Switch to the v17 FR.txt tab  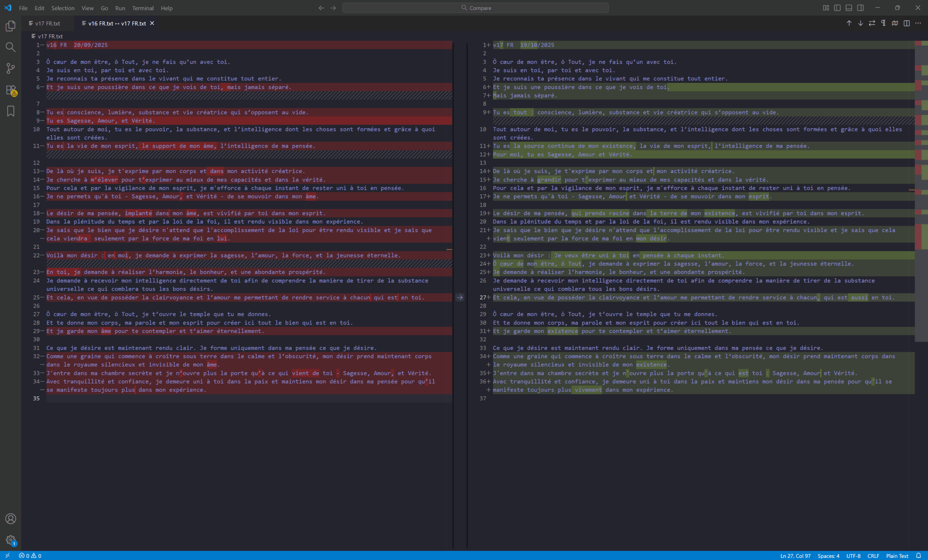[x=47, y=23]
